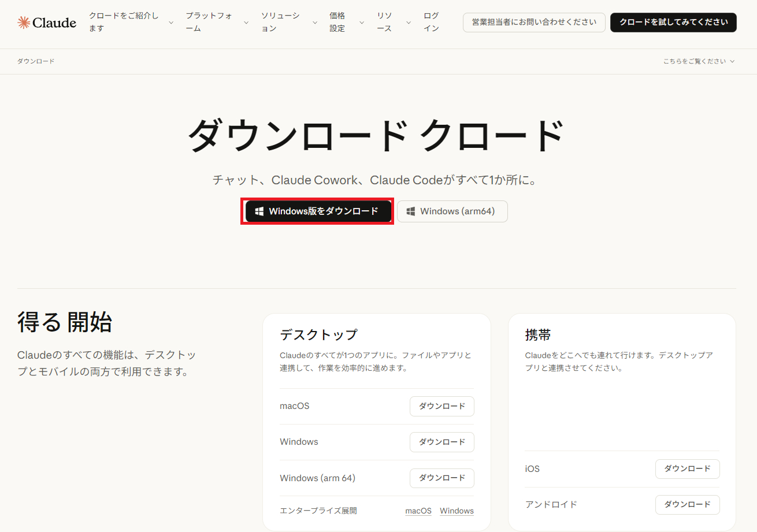The image size is (757, 532).
Task: Click the description starting Claudeをどこへでも連れて行けます
Action: point(619,362)
